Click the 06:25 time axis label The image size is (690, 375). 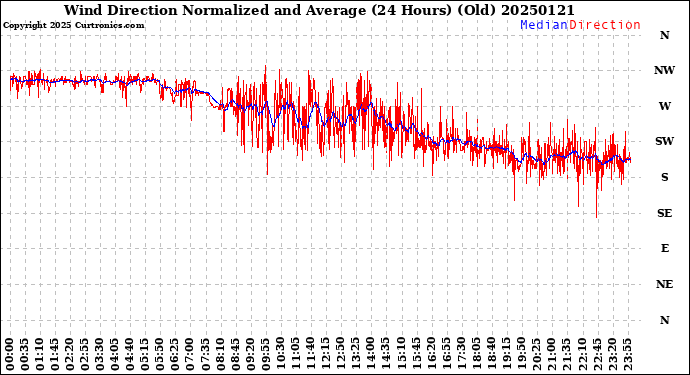[175, 354]
